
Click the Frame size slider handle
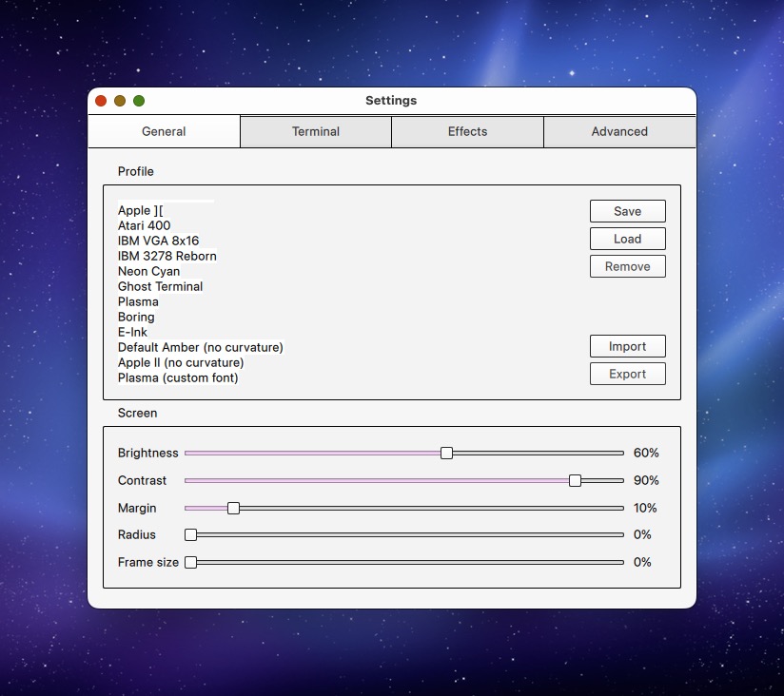coord(190,562)
